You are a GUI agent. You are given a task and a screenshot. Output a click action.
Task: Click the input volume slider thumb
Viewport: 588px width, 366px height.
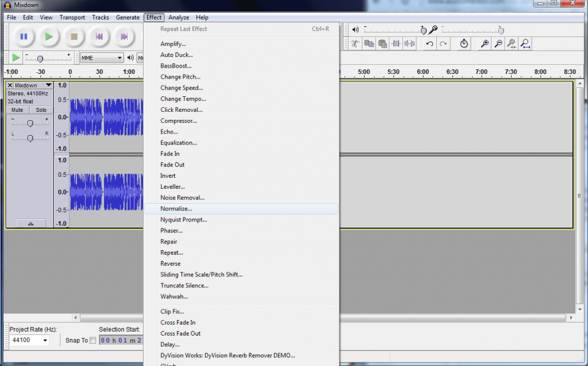[x=501, y=31]
